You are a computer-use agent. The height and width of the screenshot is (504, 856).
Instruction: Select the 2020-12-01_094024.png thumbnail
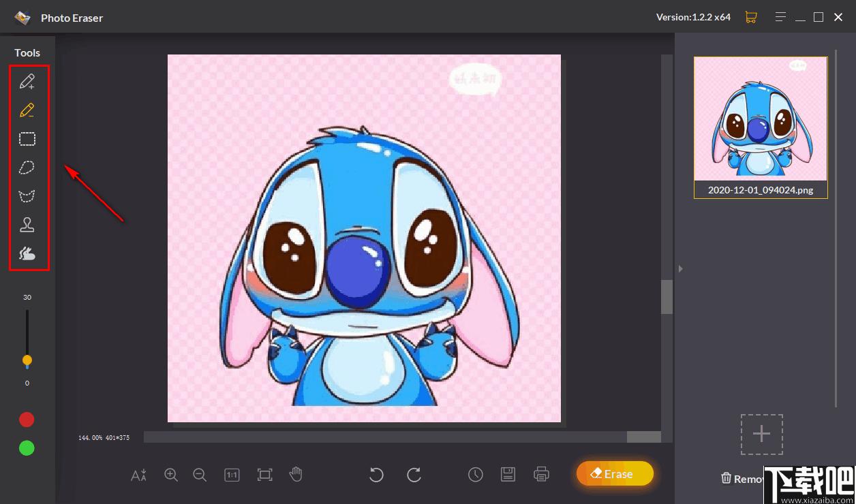pyautogui.click(x=761, y=127)
